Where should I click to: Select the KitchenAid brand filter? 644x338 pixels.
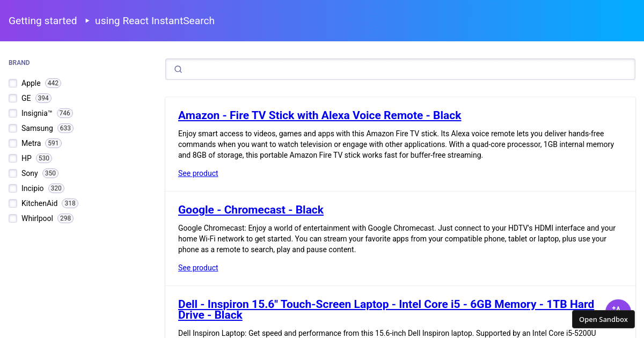coord(13,203)
